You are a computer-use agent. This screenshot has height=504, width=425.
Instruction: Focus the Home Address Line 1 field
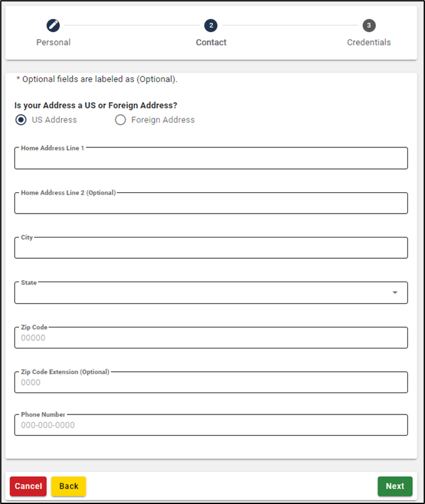[211, 159]
